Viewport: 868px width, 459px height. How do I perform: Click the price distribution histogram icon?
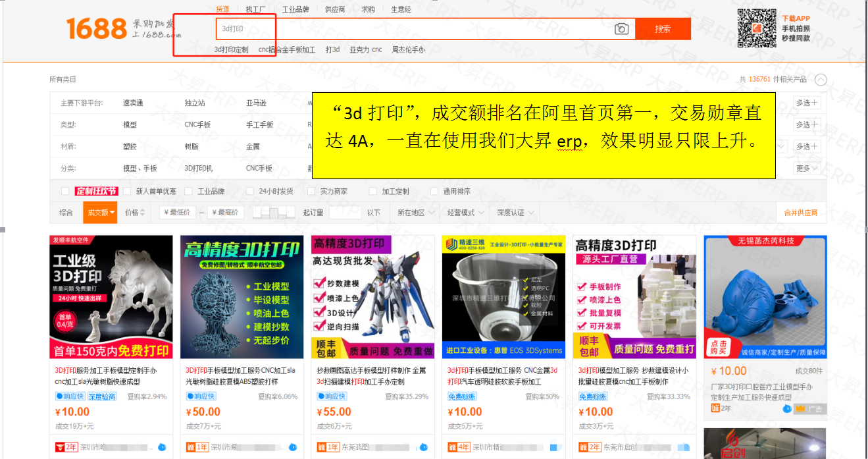pyautogui.click(x=274, y=213)
